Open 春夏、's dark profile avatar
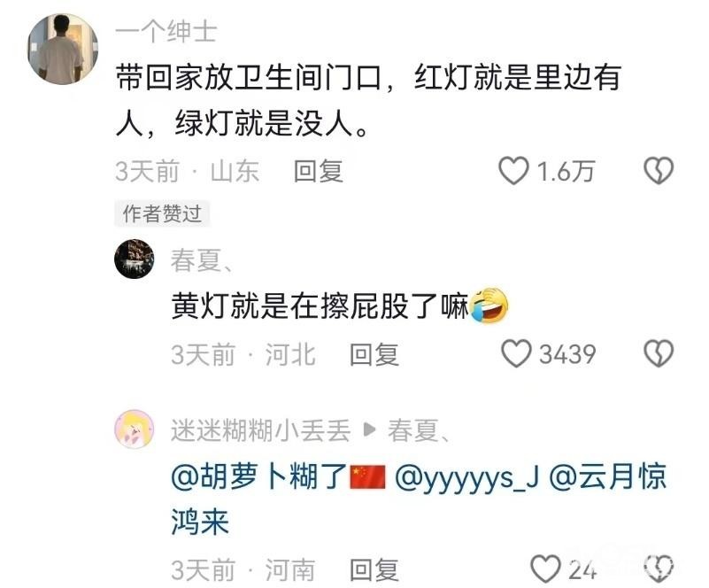Viewport: 709px width, 588px height. point(135,259)
